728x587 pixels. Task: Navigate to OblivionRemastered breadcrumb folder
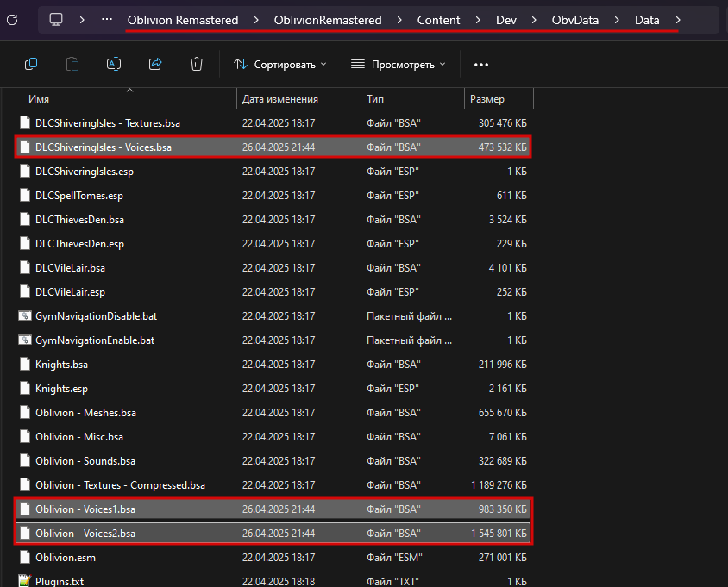click(328, 20)
